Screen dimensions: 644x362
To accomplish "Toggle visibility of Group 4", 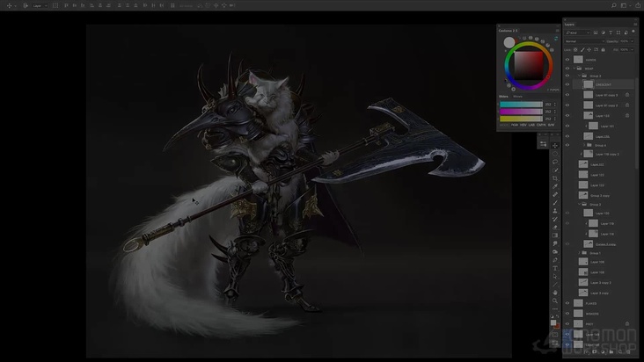I will tap(567, 145).
